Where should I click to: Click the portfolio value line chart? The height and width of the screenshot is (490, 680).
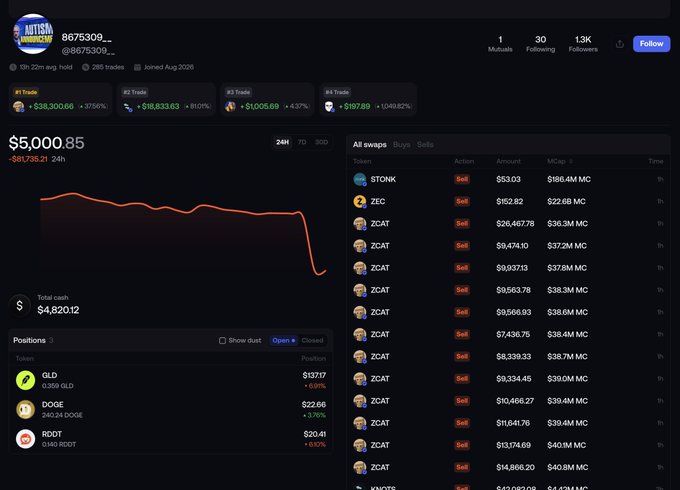coord(183,234)
